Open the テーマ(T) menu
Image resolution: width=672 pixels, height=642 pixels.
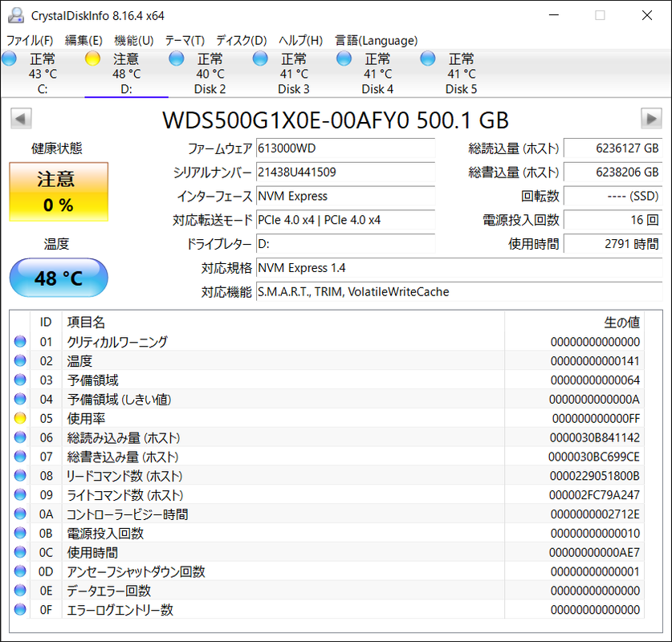tap(185, 40)
